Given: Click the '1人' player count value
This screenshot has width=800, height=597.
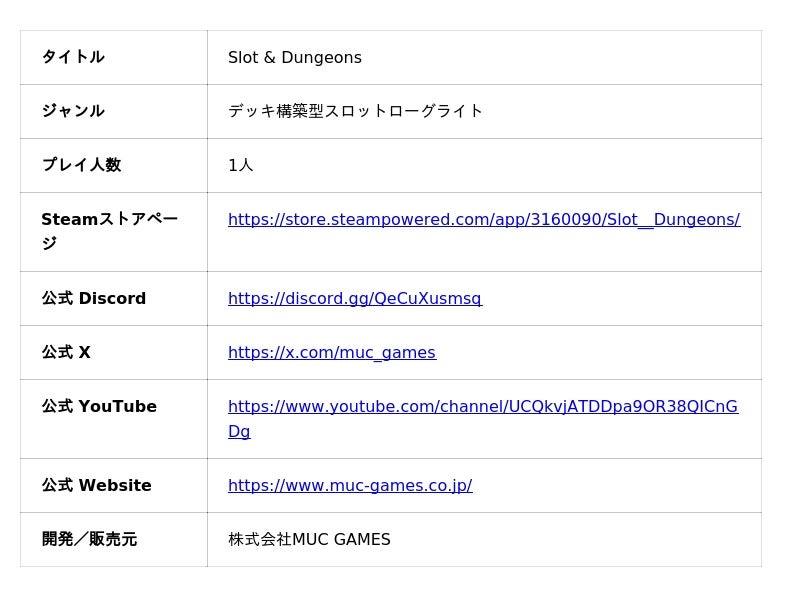Looking at the screenshot, I should pos(240,166).
